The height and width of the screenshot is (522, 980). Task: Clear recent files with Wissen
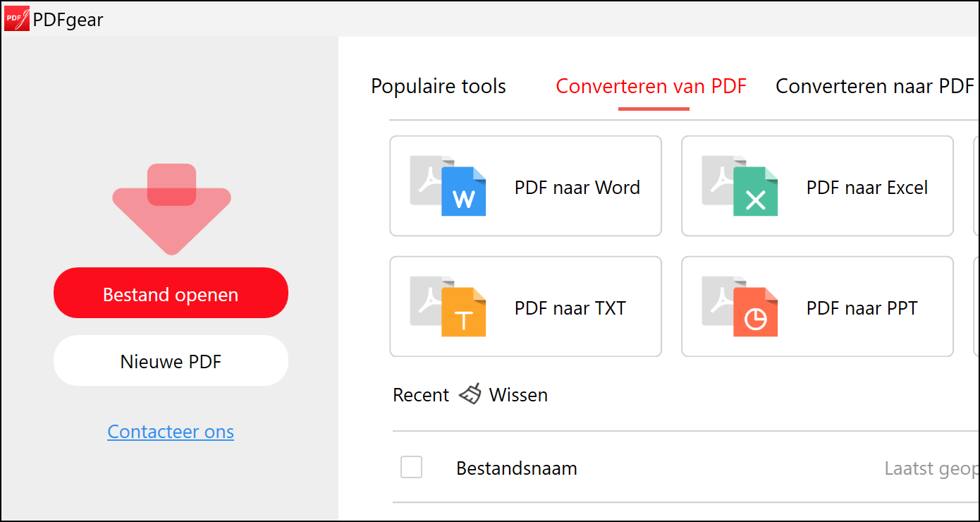(x=518, y=394)
